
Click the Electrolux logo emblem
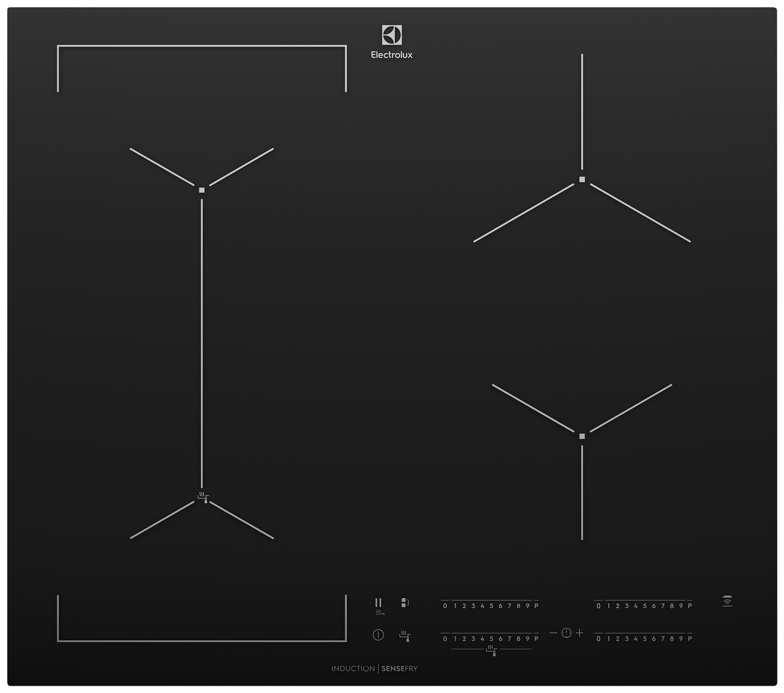coord(392,35)
